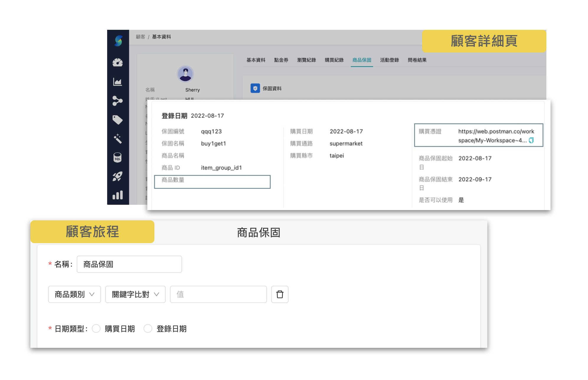
Task: Open the 商品類別 dropdown
Action: pos(74,294)
